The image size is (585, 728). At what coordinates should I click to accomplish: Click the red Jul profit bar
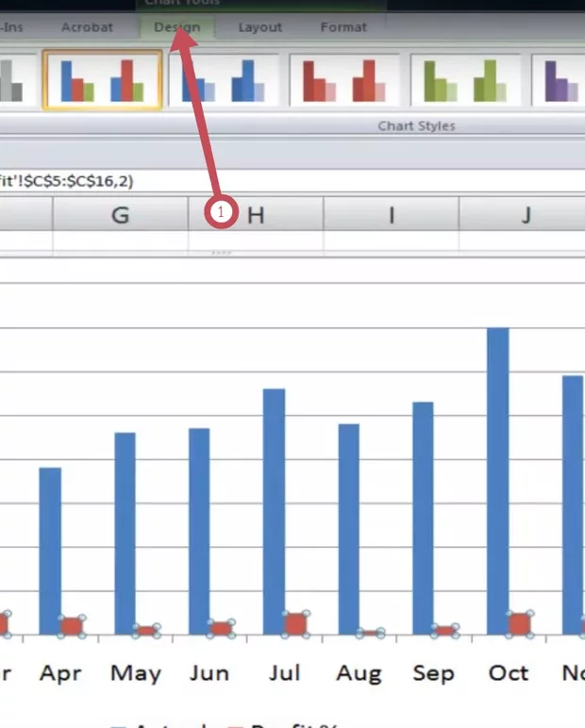[x=295, y=624]
